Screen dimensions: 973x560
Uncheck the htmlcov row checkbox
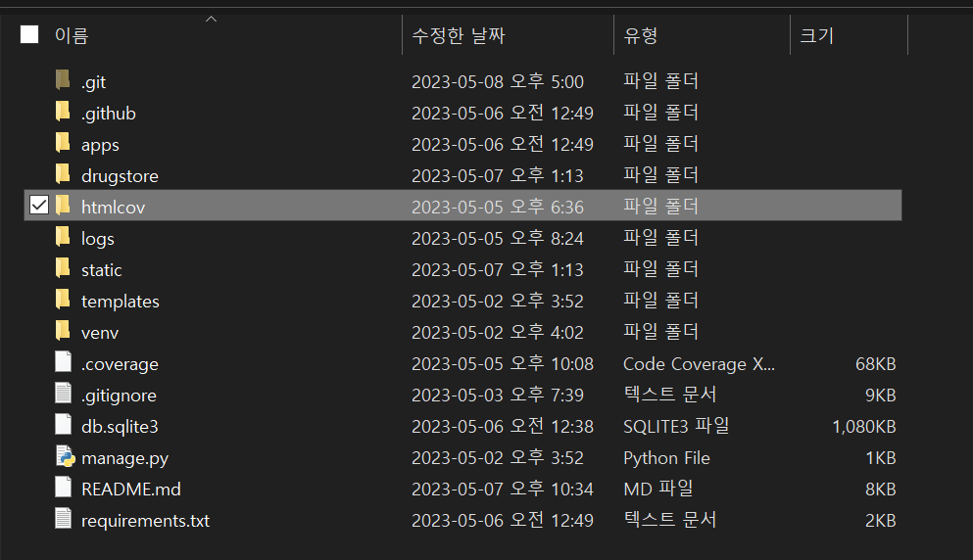[x=39, y=205]
